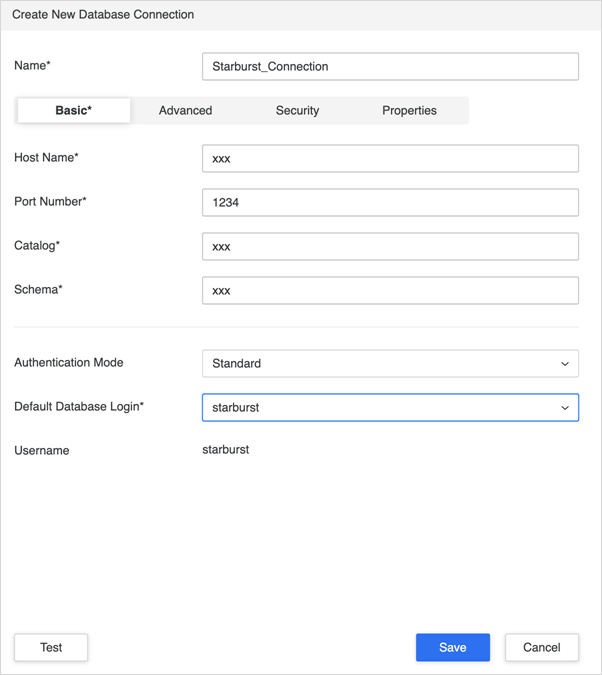The height and width of the screenshot is (675, 602).
Task: Switch to the Advanced tab
Action: coord(186,111)
